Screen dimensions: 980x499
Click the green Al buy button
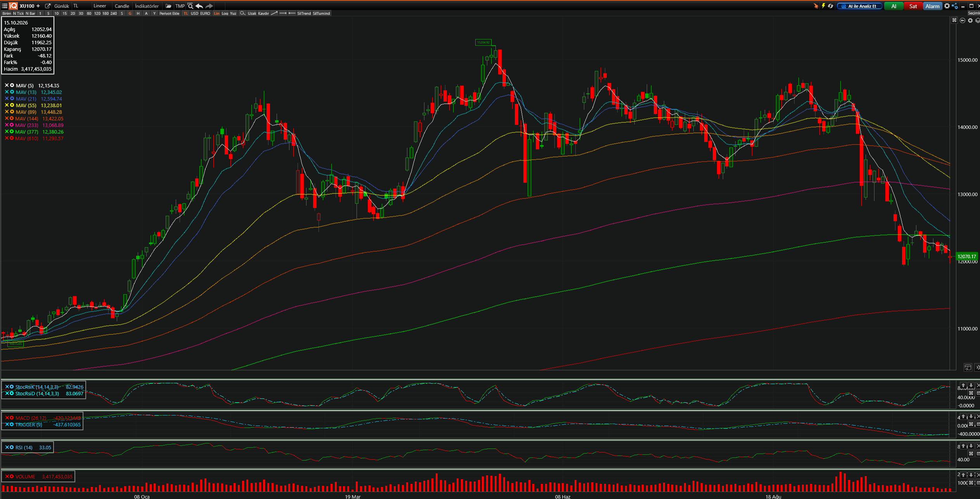[x=893, y=6]
